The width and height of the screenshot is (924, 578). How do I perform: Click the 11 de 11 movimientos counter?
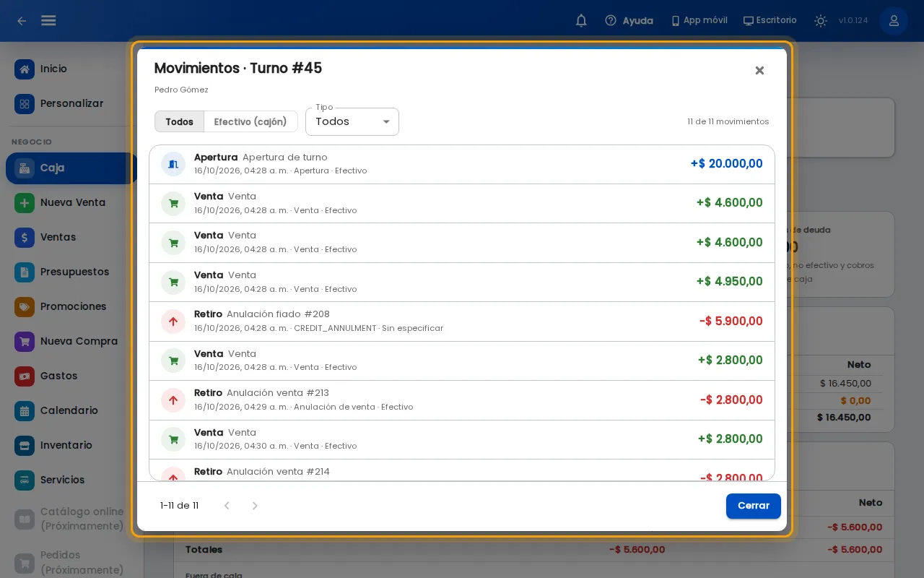click(728, 121)
